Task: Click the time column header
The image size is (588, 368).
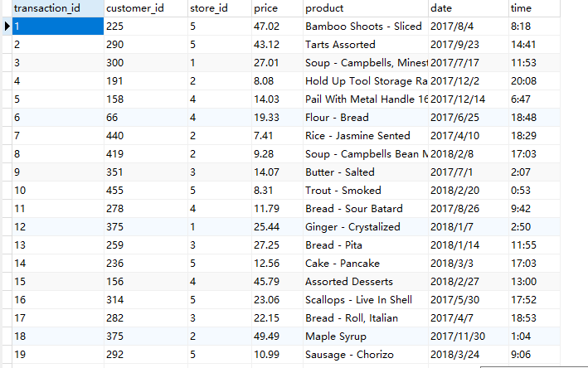Action: tap(534, 8)
